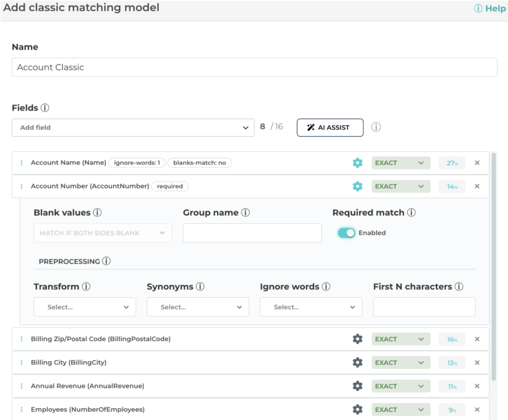The image size is (508, 420).
Task: Show info for Blank values
Action: click(97, 212)
